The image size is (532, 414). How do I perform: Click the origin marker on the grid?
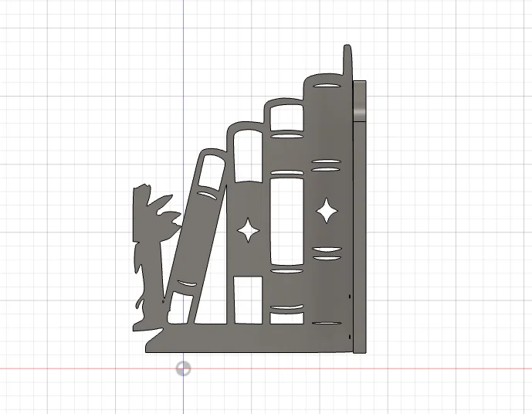click(x=184, y=368)
